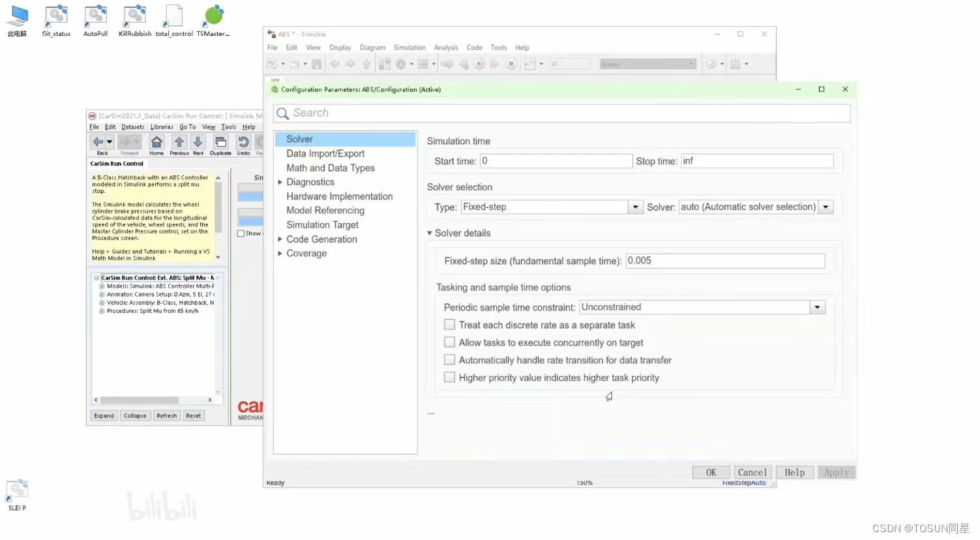
Task: Collapse the Solver details section
Action: point(430,233)
